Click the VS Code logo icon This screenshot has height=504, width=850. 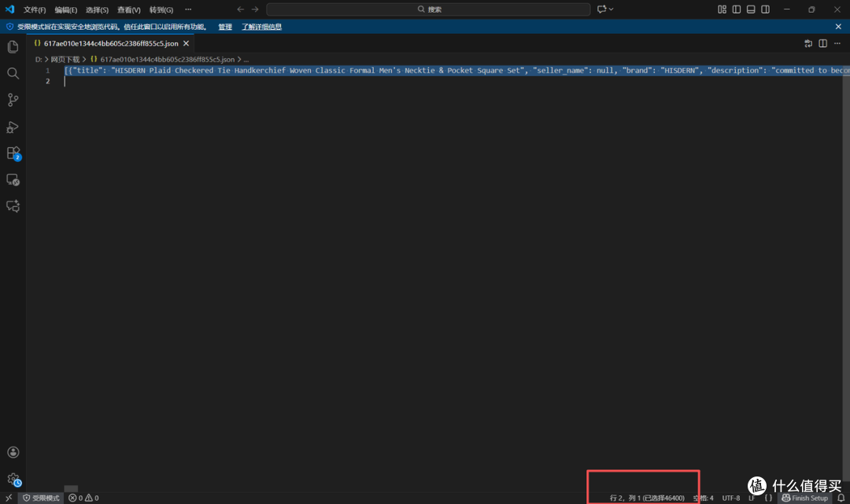click(x=9, y=9)
